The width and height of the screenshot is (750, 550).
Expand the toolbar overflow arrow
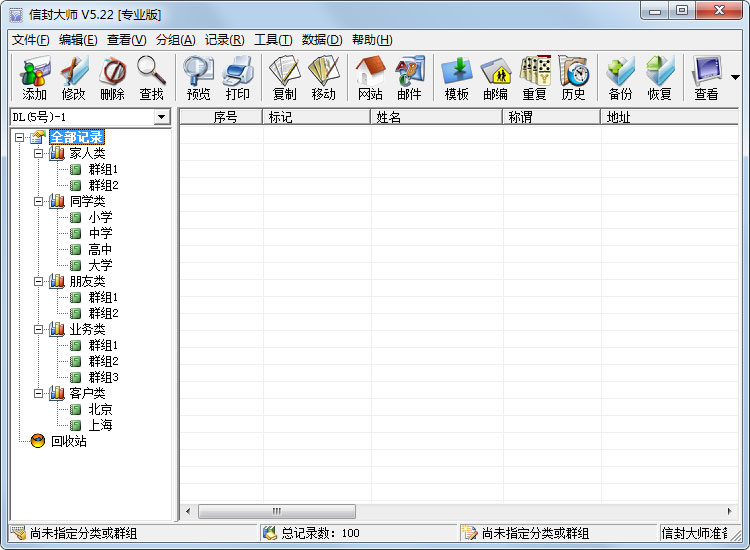(736, 78)
